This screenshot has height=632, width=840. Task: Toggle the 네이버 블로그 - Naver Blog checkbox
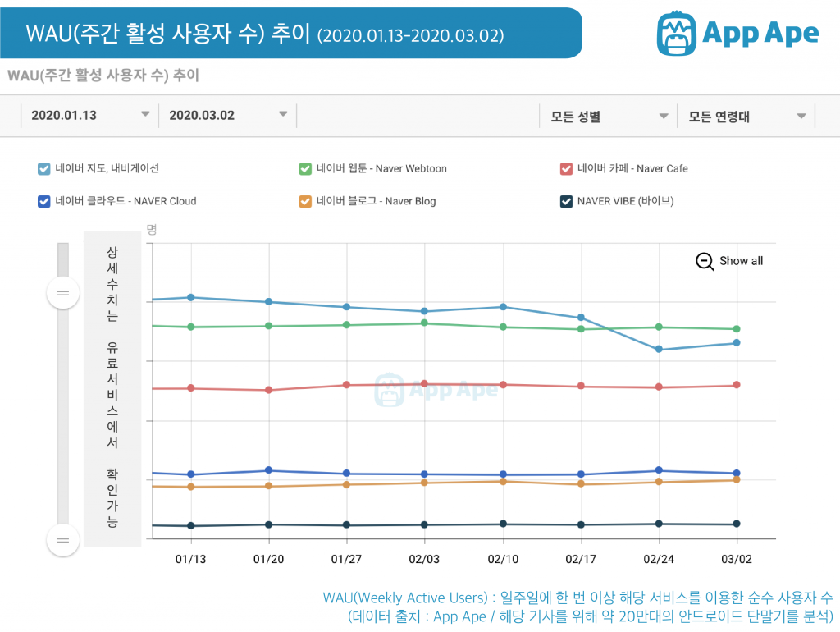[x=306, y=201]
